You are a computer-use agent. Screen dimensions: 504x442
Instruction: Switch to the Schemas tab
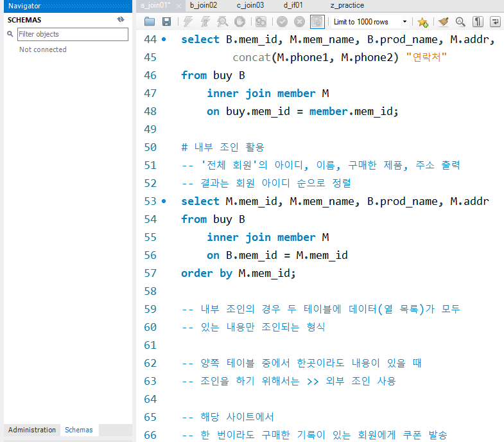(x=79, y=430)
